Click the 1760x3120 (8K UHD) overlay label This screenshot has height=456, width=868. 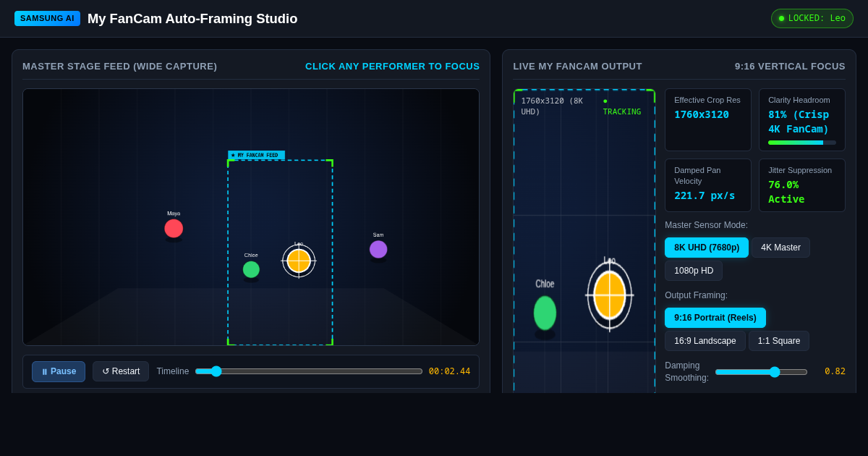[552, 106]
